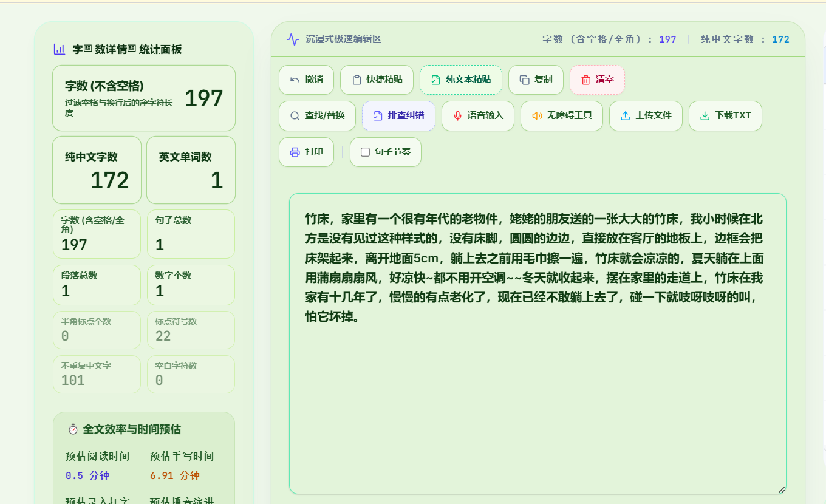826x504 pixels.
Task: Click the 句子总数 card
Action: 191,233
